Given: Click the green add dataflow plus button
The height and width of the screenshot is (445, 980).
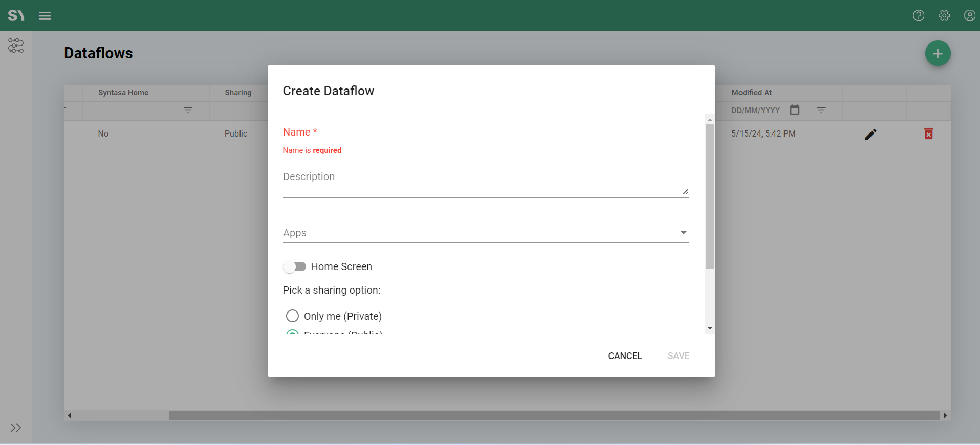Looking at the screenshot, I should pyautogui.click(x=938, y=54).
